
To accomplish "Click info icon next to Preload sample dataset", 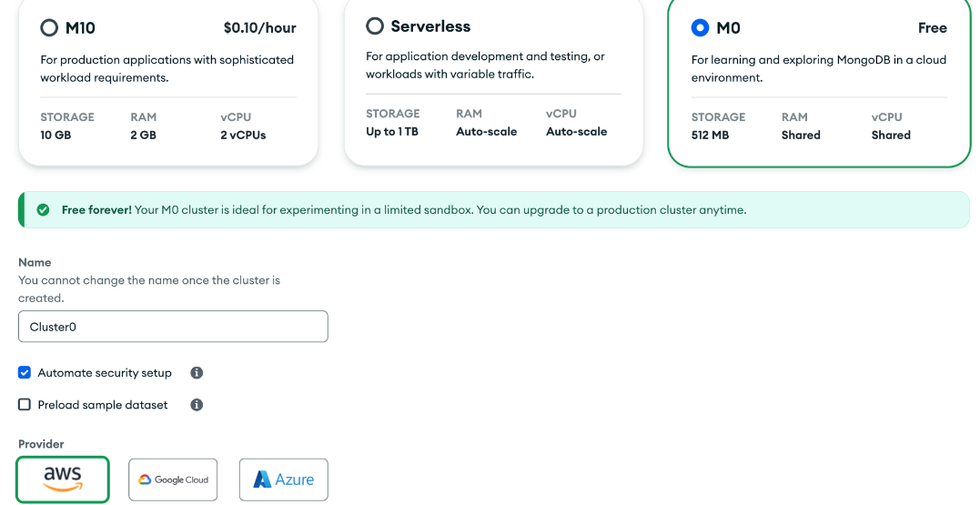I will coord(197,405).
